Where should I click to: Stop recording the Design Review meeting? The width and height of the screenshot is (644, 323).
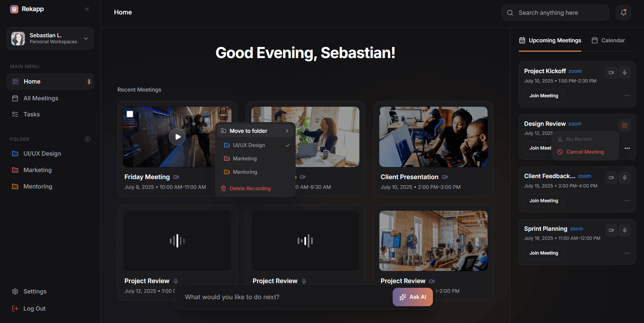pyautogui.click(x=625, y=125)
